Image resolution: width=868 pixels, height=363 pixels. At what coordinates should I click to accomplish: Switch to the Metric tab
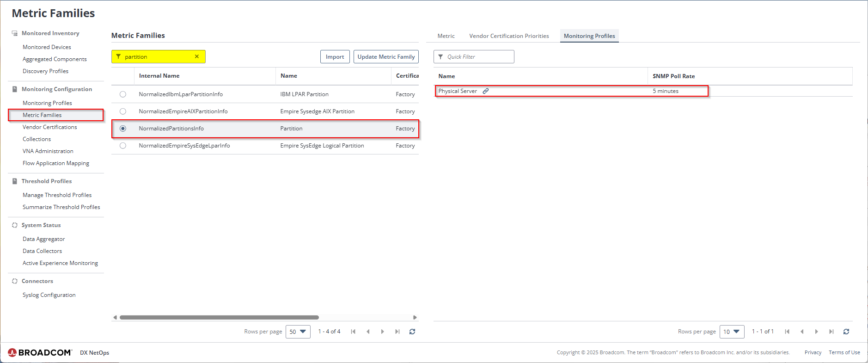(x=446, y=36)
